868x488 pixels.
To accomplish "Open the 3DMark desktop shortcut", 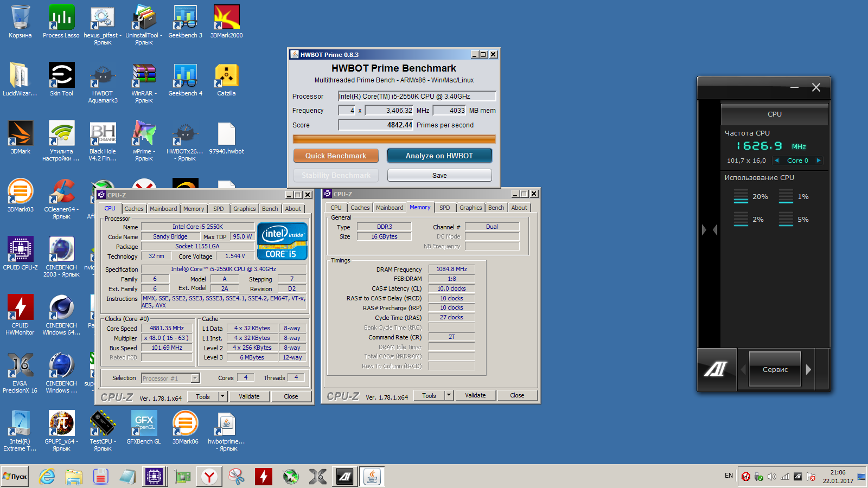I will point(20,138).
